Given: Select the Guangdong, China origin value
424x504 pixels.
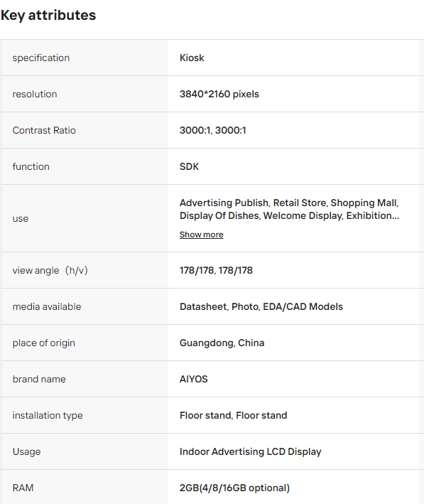Looking at the screenshot, I should (222, 343).
